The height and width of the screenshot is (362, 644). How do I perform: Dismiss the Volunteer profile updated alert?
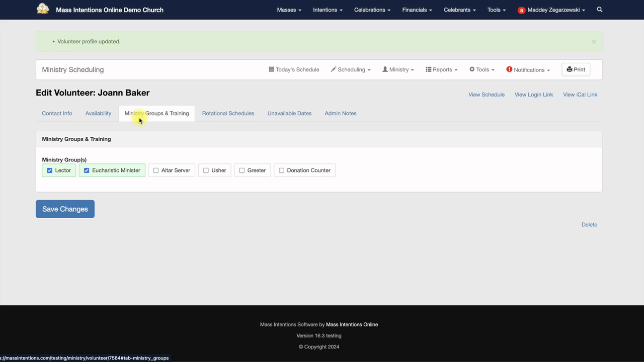point(594,42)
